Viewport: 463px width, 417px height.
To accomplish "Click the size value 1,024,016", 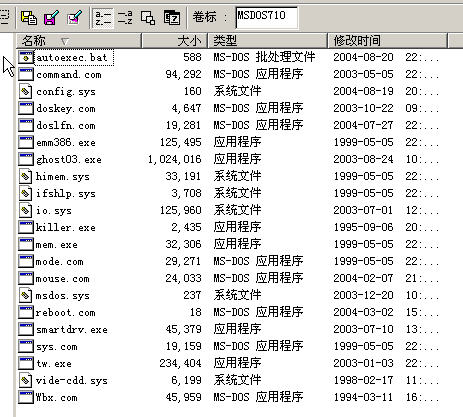I will [x=175, y=159].
